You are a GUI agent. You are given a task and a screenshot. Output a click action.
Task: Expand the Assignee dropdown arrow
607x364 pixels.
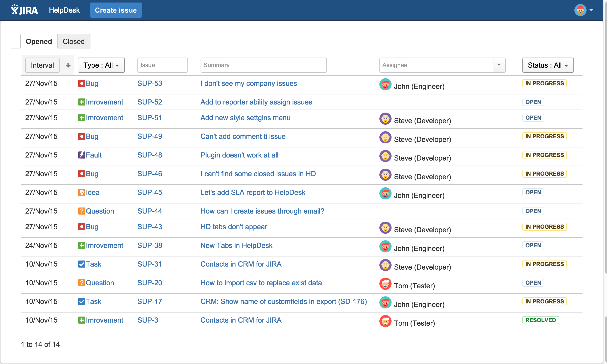coord(499,65)
